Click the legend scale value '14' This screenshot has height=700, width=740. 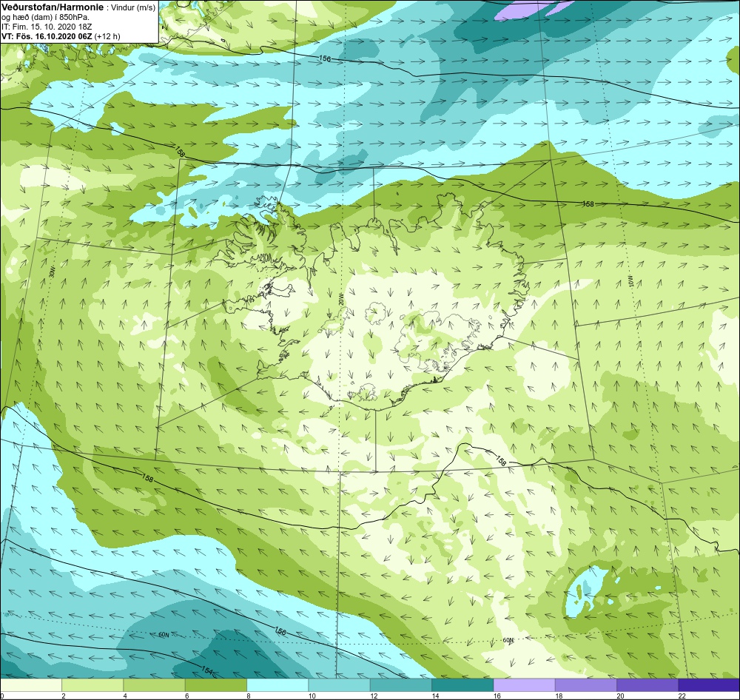click(435, 696)
